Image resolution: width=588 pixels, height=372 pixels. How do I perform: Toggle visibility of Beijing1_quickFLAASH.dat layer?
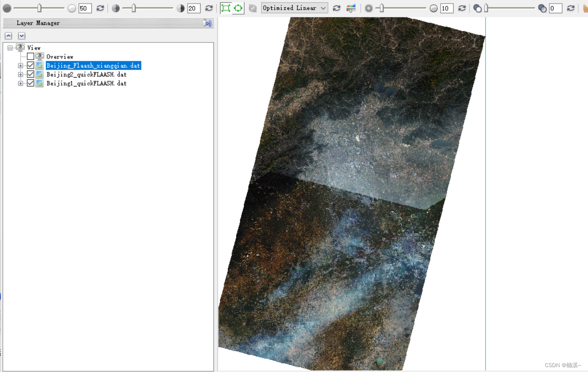pos(30,83)
